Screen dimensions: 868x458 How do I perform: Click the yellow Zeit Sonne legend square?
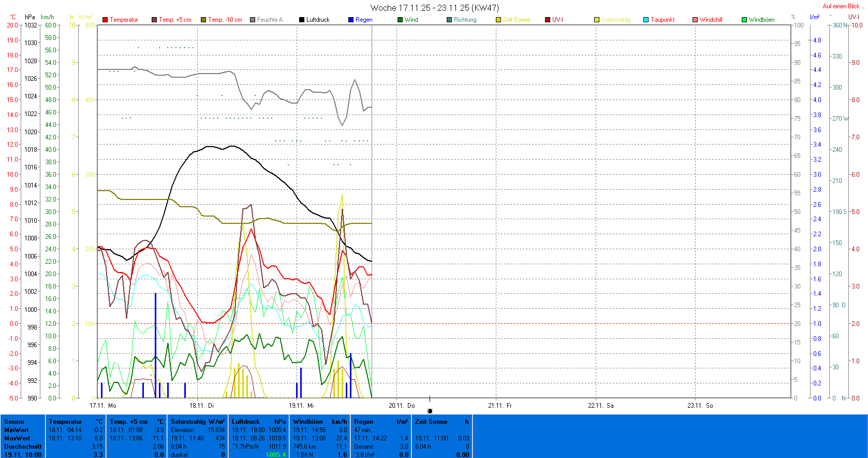point(498,20)
